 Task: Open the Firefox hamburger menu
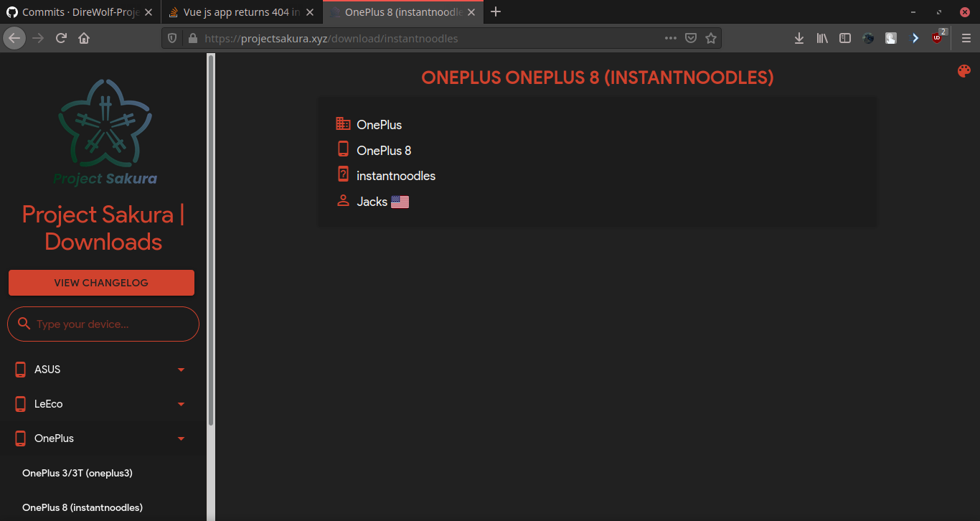966,38
